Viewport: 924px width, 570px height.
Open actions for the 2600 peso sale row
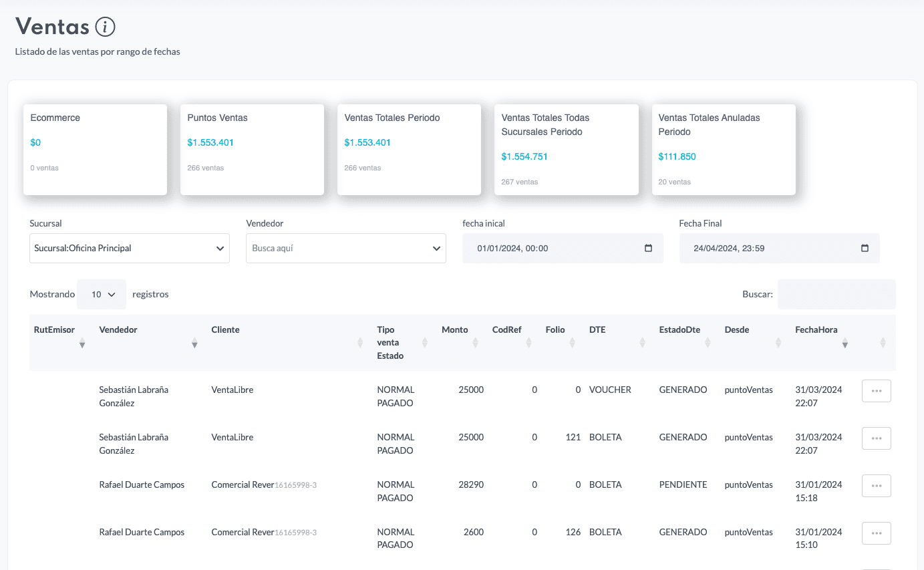point(876,533)
